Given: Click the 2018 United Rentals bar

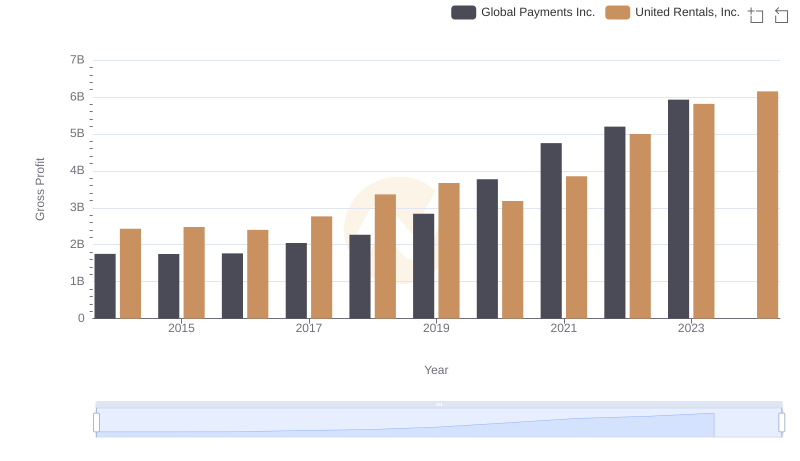Looking at the screenshot, I should point(385,256).
